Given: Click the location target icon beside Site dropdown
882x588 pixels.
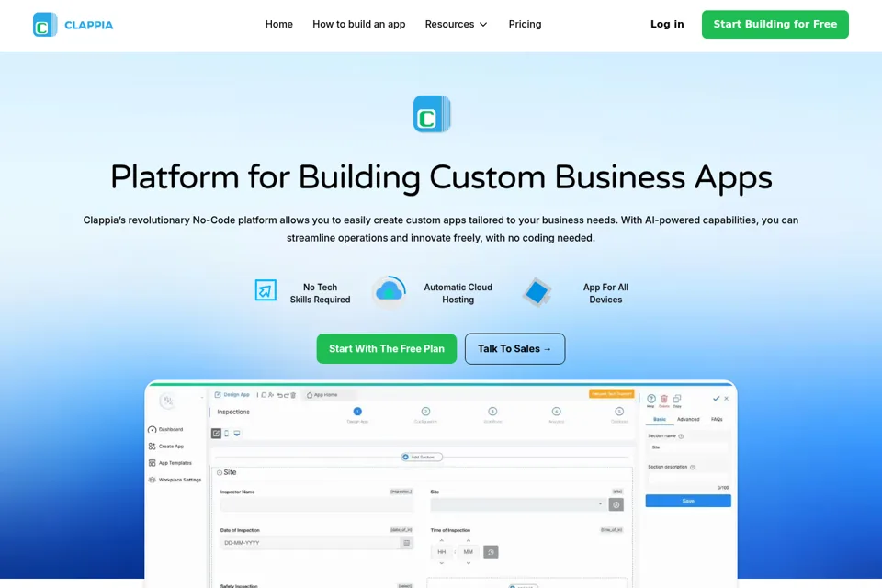Looking at the screenshot, I should click(x=616, y=504).
